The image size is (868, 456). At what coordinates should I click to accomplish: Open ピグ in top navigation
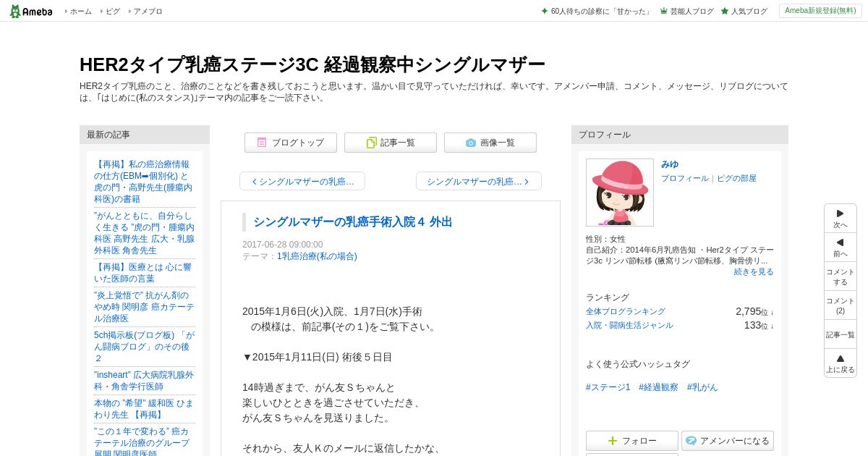[x=113, y=12]
